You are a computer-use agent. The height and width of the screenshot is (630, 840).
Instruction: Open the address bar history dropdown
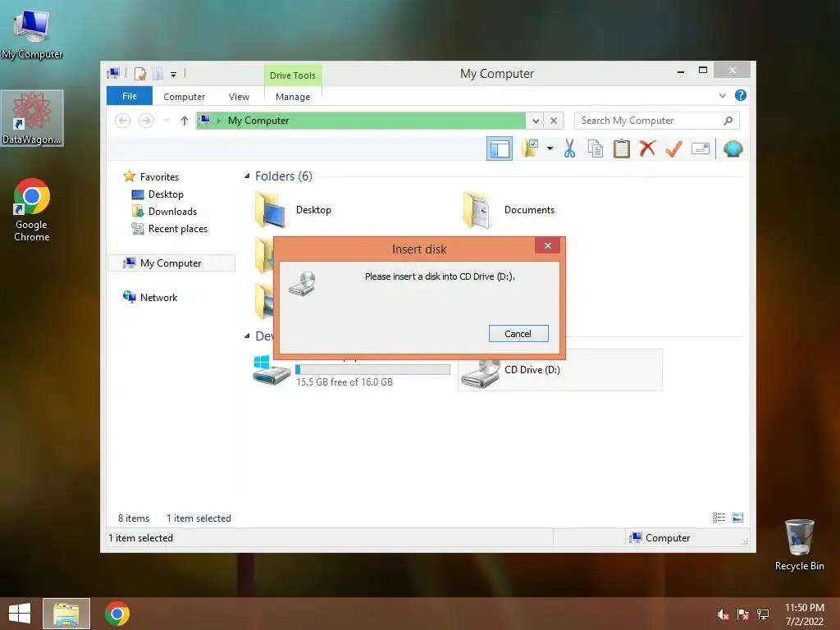pos(535,121)
